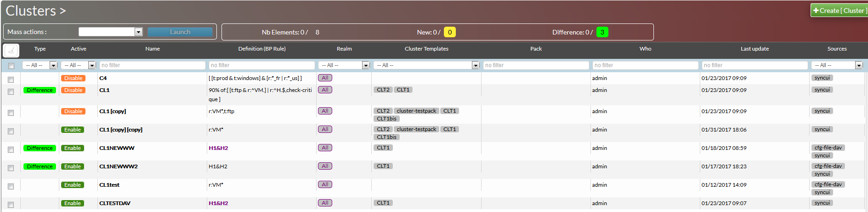The width and height of the screenshot is (868, 212).
Task: Click the broom clear-filters icon
Action: click(11, 50)
